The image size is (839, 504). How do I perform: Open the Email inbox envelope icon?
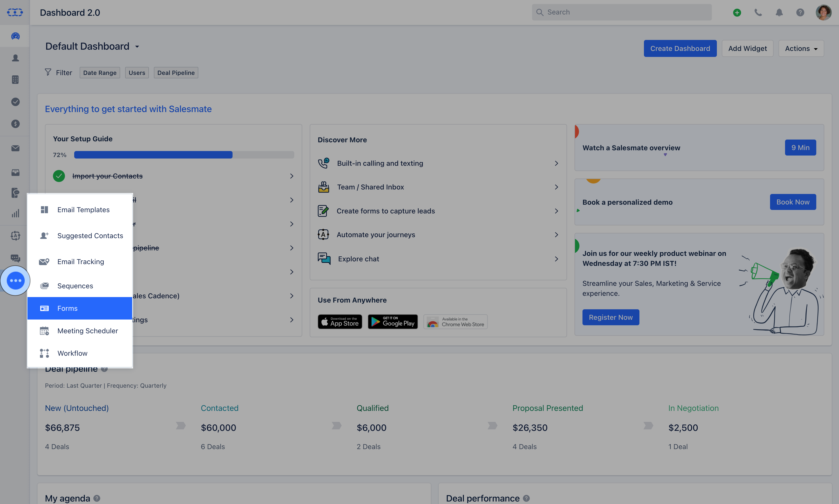pyautogui.click(x=15, y=148)
